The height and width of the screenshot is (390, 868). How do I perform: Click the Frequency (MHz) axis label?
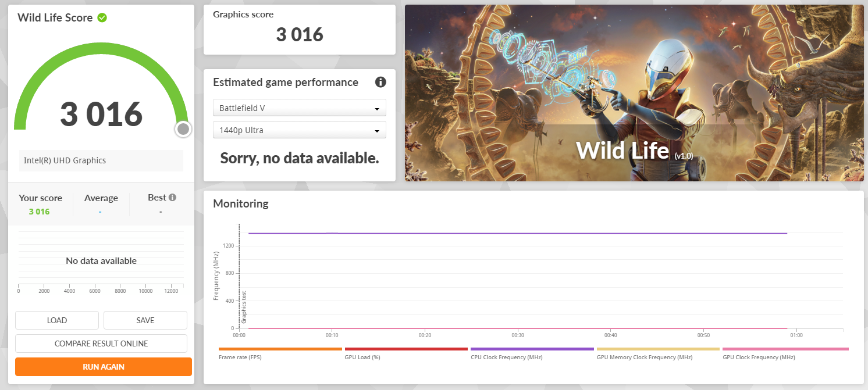point(216,275)
